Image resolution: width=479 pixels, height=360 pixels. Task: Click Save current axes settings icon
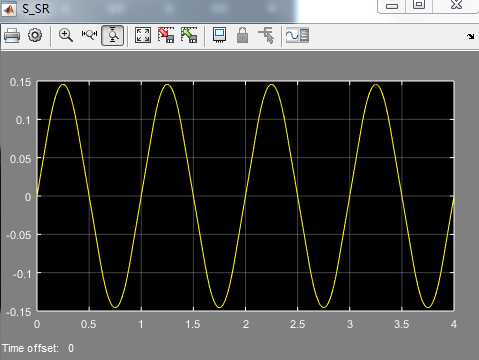pos(166,35)
